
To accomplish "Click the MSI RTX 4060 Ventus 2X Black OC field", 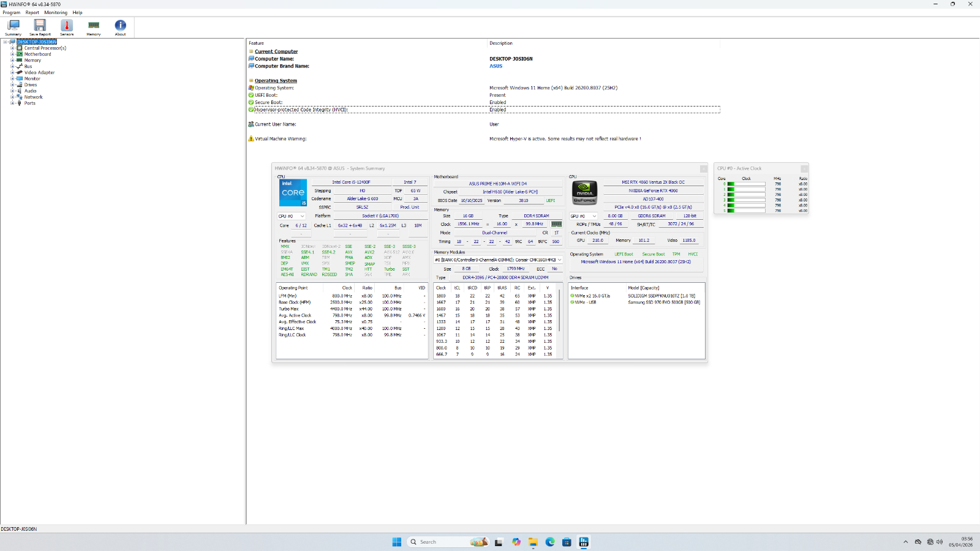I will click(x=653, y=182).
